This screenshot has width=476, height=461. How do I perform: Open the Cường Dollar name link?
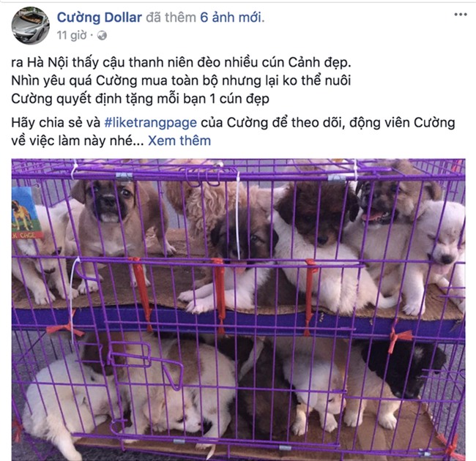(x=100, y=18)
